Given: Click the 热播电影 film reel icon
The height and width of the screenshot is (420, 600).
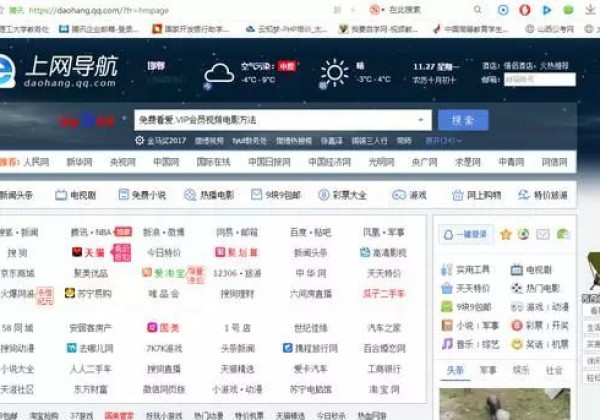Looking at the screenshot, I should point(190,195).
